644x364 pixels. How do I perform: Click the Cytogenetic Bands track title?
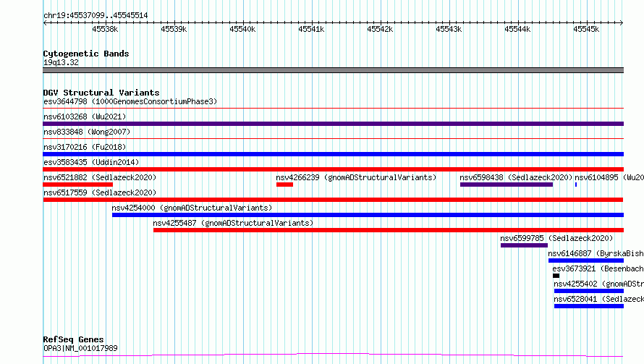(86, 54)
